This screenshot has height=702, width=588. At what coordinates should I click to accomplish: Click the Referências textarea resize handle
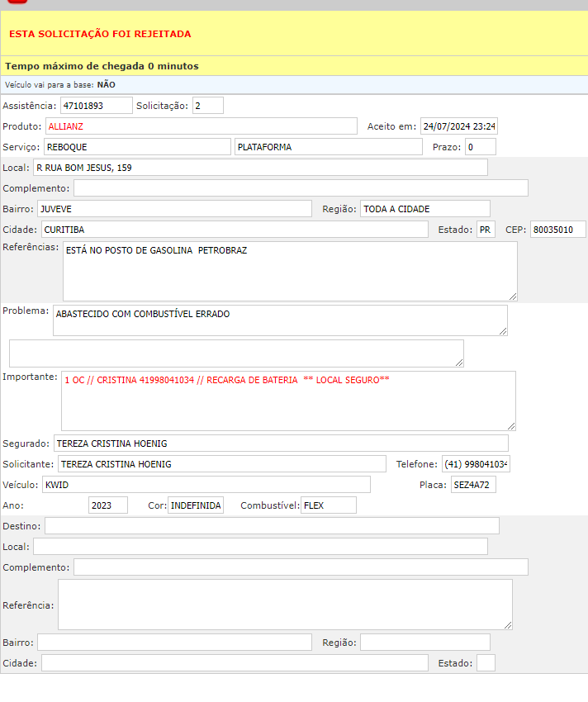512,296
